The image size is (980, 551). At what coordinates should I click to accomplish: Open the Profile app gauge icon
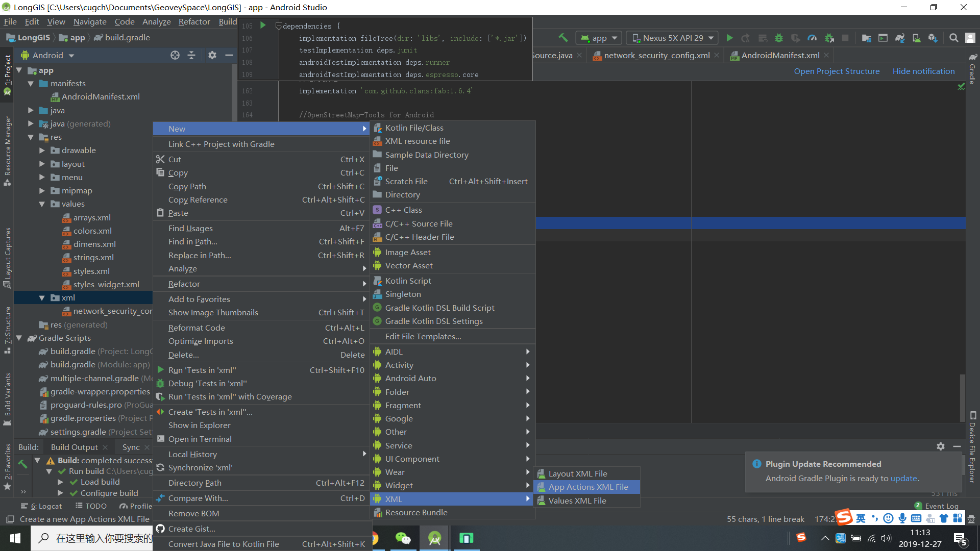coord(812,38)
